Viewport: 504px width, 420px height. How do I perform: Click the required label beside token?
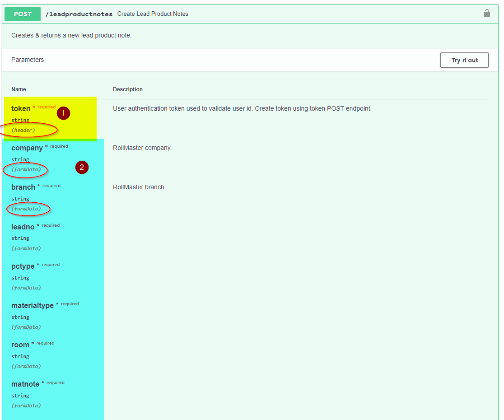(x=47, y=106)
